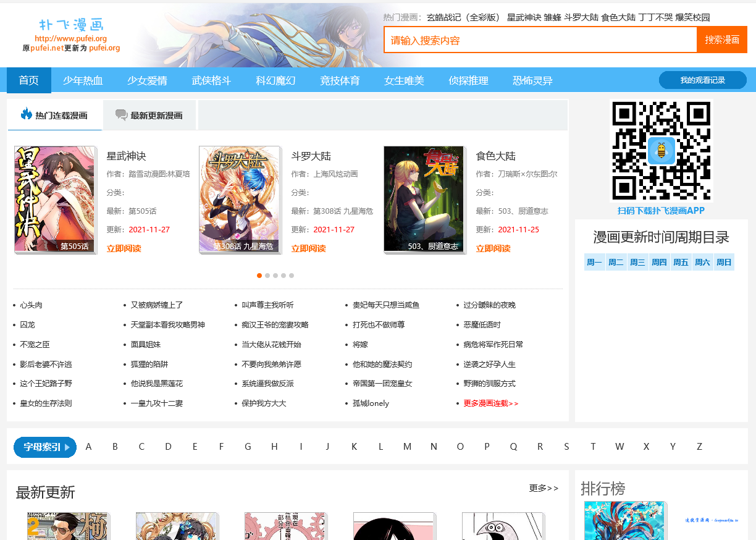Switch to 热门连载漫画 tab
The image size is (756, 540).
55,115
